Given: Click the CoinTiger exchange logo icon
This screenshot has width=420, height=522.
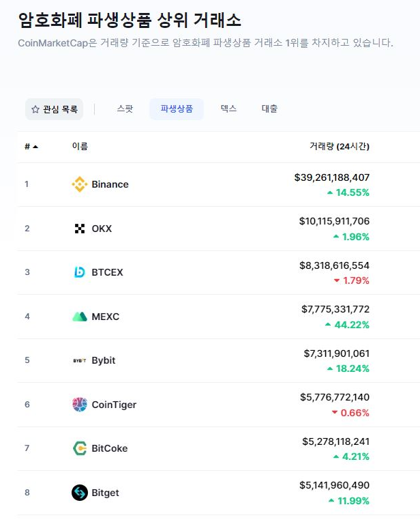Looking at the screenshot, I should pos(80,404).
